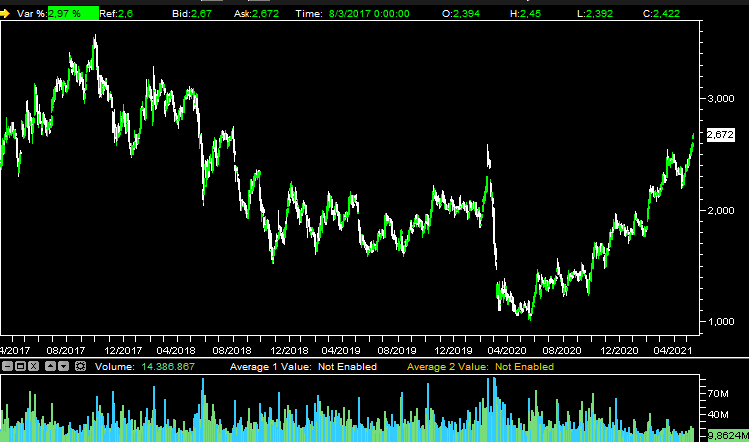This screenshot has height=442, width=749.
Task: Open Volume indicator settings gear
Action: pos(80,367)
